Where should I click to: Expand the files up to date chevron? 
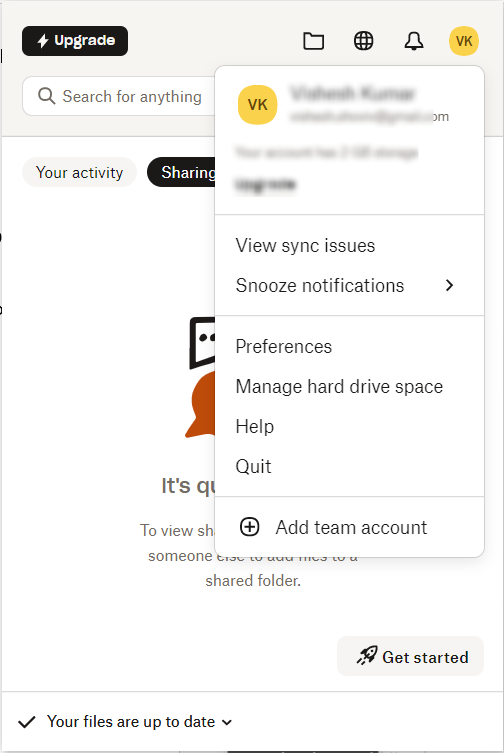tap(227, 722)
